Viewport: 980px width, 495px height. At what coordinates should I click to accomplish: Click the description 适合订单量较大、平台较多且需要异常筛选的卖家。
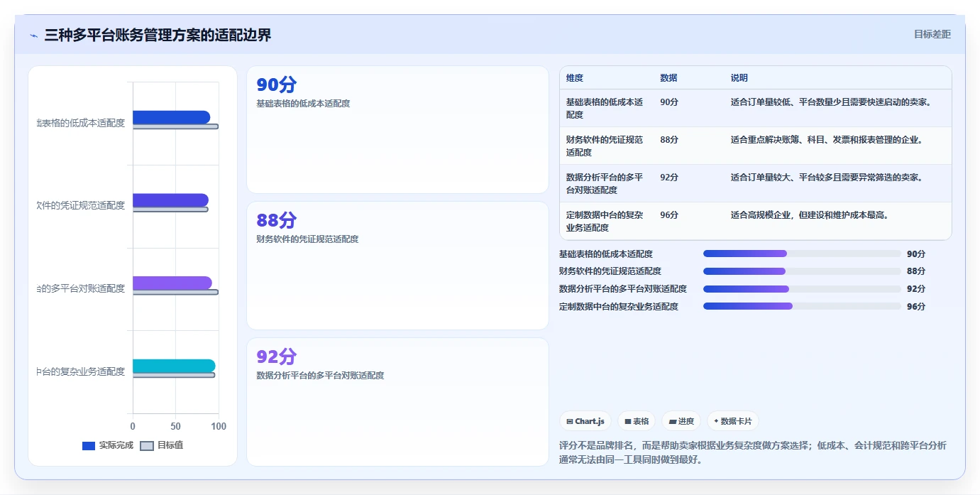click(x=827, y=178)
